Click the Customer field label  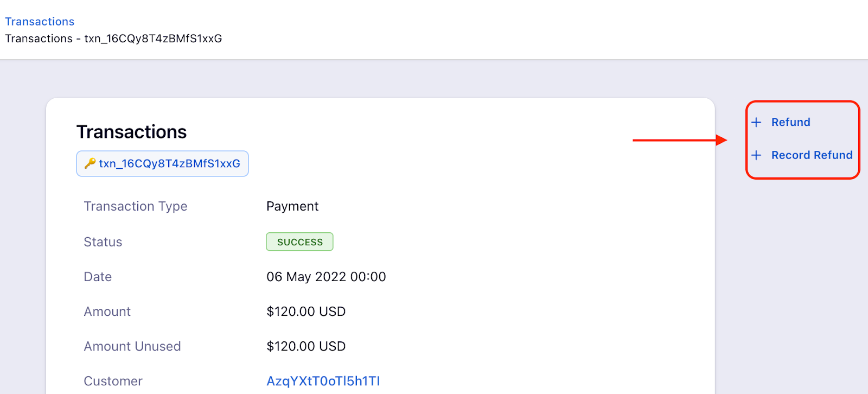pyautogui.click(x=113, y=381)
